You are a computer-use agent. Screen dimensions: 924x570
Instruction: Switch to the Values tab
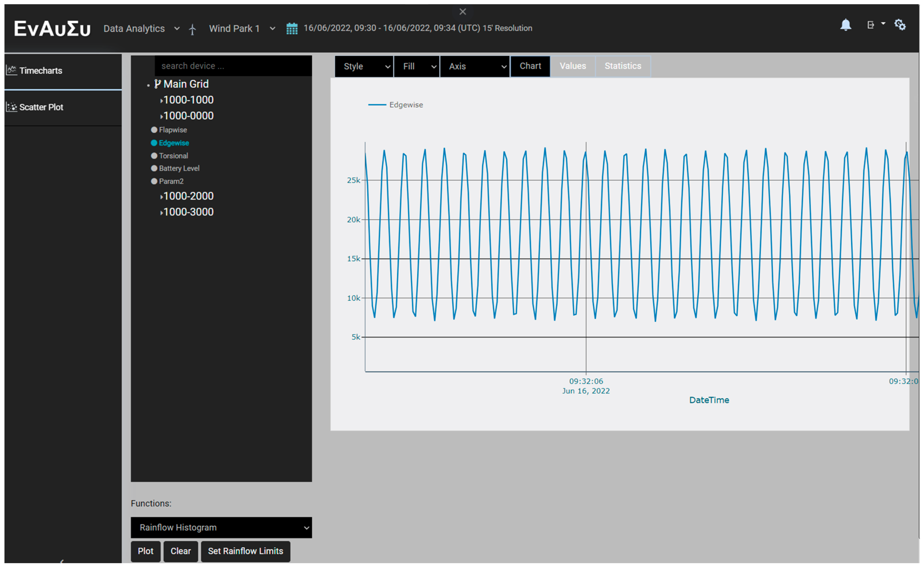572,66
